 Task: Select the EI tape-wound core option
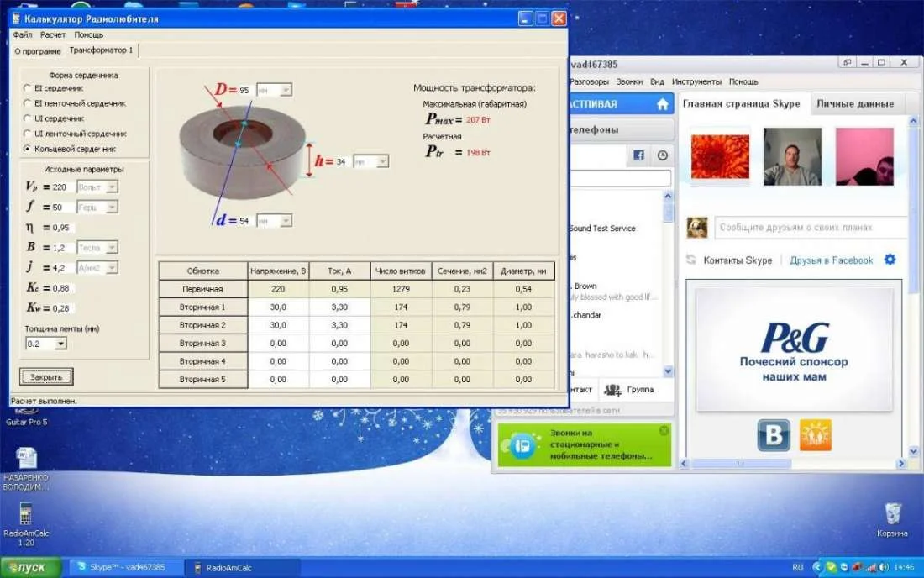point(27,103)
